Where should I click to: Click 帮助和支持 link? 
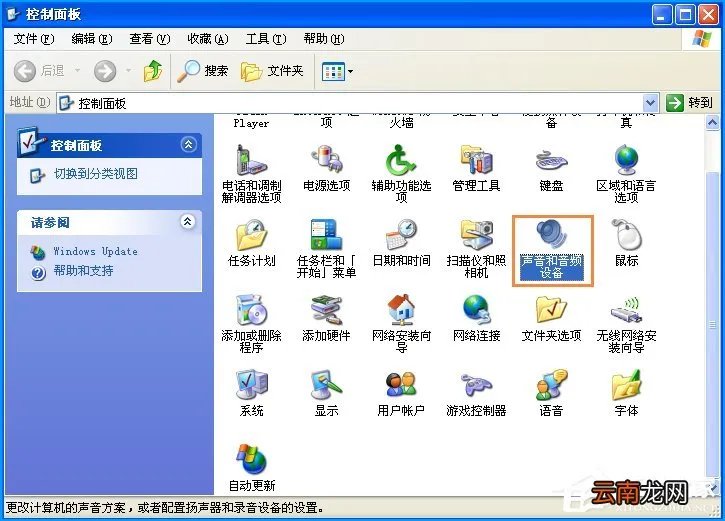click(x=83, y=271)
